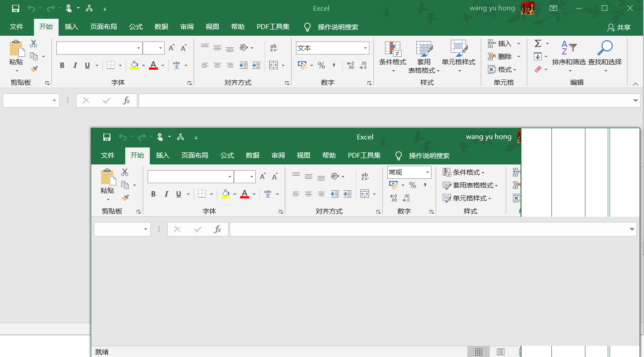The width and height of the screenshot is (644, 357).
Task: Open font size dropdown in back window
Action: coord(161,48)
